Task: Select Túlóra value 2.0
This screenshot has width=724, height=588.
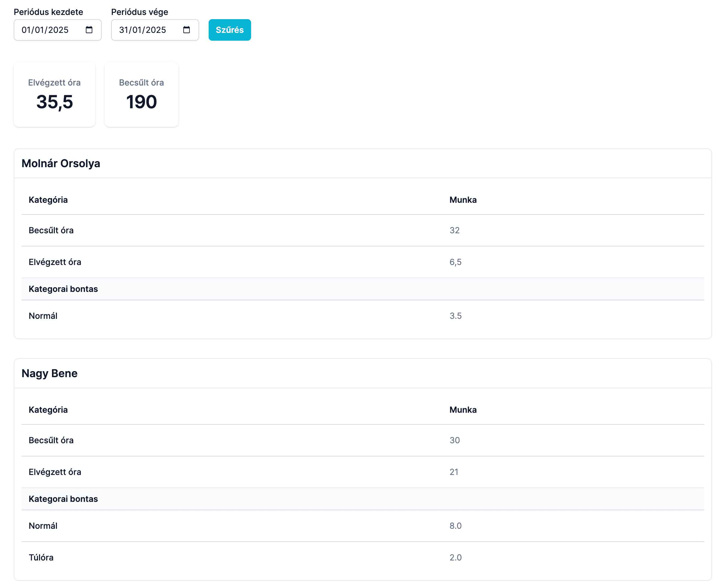Action: point(456,557)
